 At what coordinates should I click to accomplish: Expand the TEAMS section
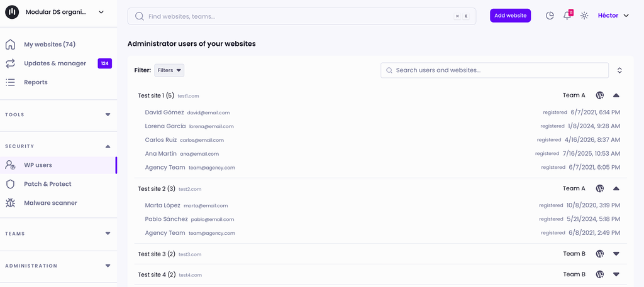click(x=108, y=233)
